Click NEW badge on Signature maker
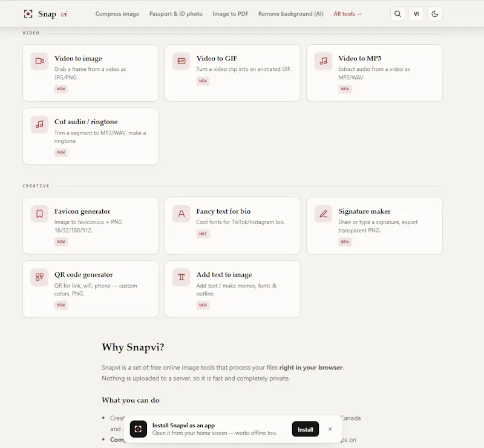The height and width of the screenshot is (448, 484). (345, 242)
